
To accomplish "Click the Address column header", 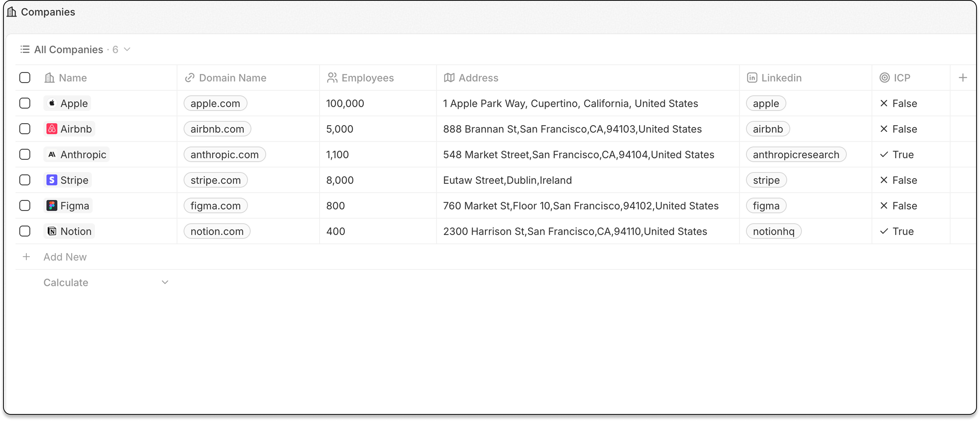I will 478,78.
